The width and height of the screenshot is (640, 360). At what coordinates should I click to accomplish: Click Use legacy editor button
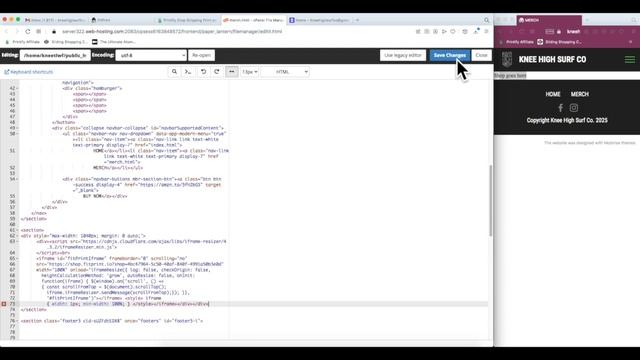tap(403, 55)
